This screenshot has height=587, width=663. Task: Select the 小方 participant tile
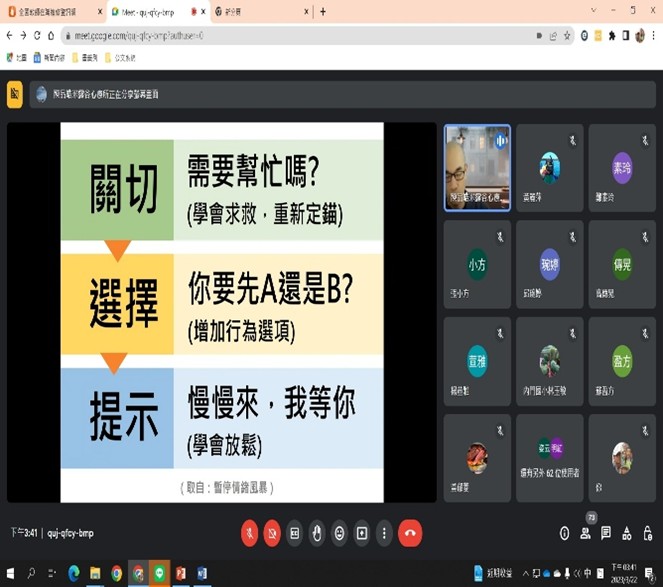pyautogui.click(x=477, y=264)
